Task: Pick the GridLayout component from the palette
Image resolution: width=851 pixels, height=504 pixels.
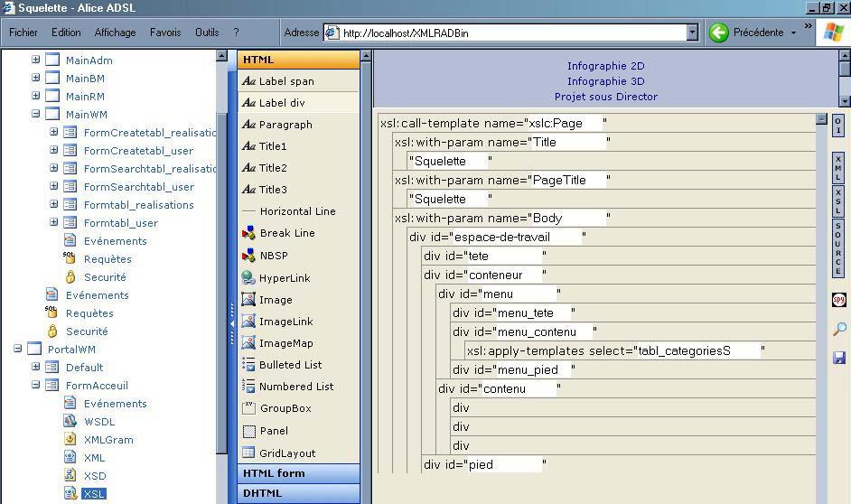Action: click(287, 453)
